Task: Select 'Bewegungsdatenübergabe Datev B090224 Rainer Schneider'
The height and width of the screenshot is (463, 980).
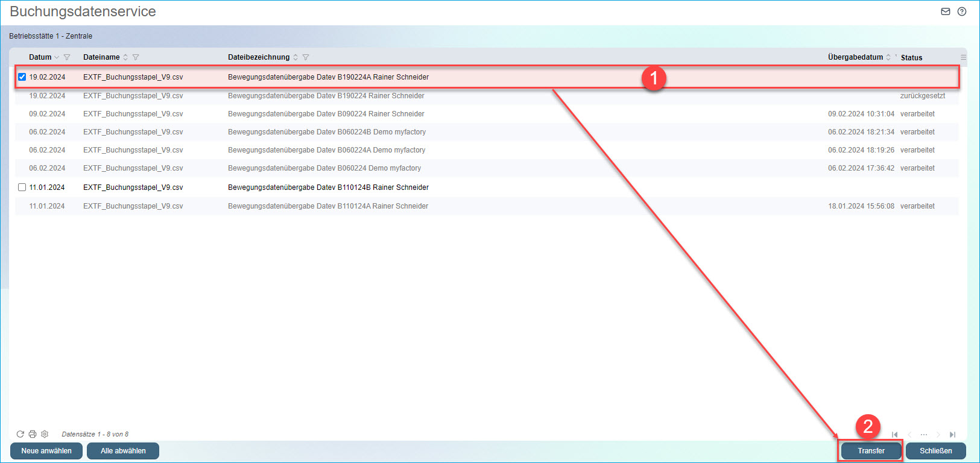Action: pyautogui.click(x=326, y=114)
